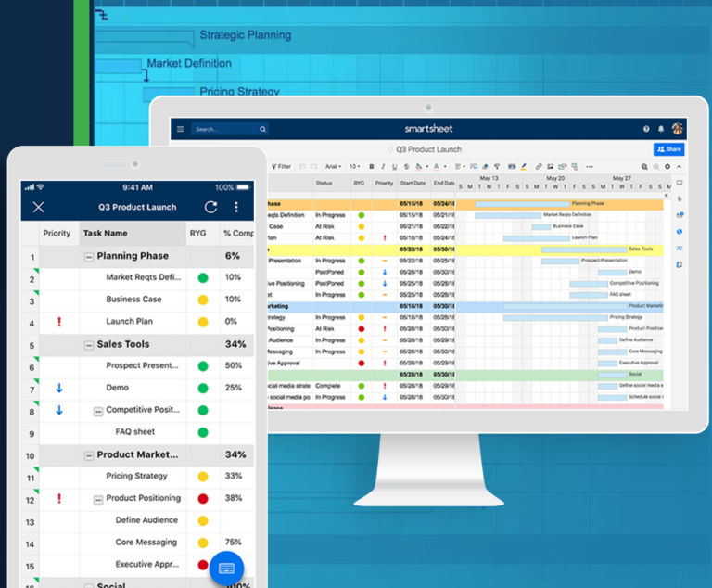Open text alignment dropdown in toolbar

click(x=460, y=167)
